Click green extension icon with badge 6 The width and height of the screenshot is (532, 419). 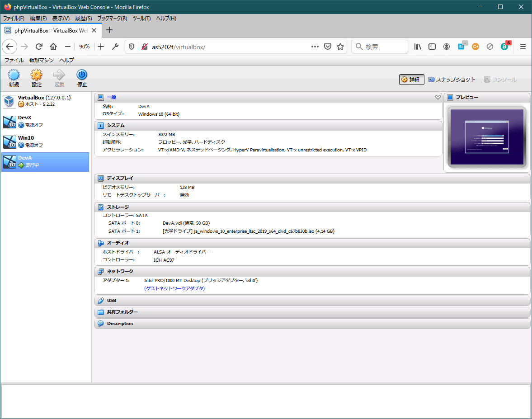[505, 46]
